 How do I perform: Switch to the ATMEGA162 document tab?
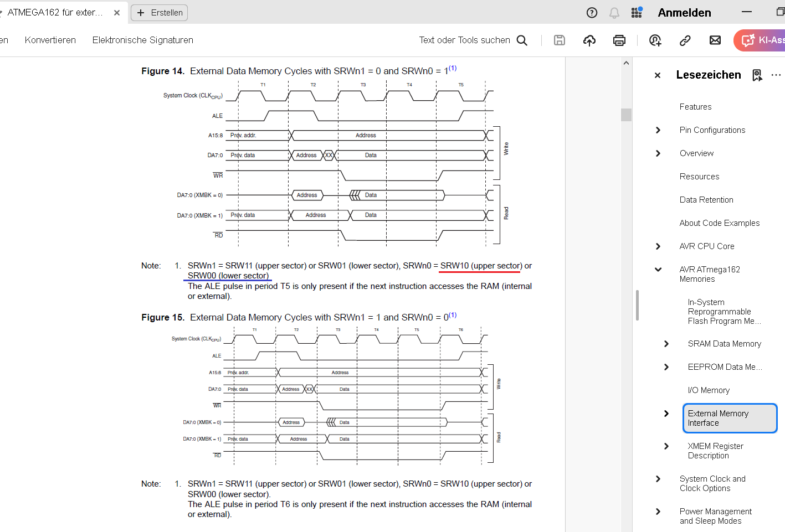coord(55,12)
